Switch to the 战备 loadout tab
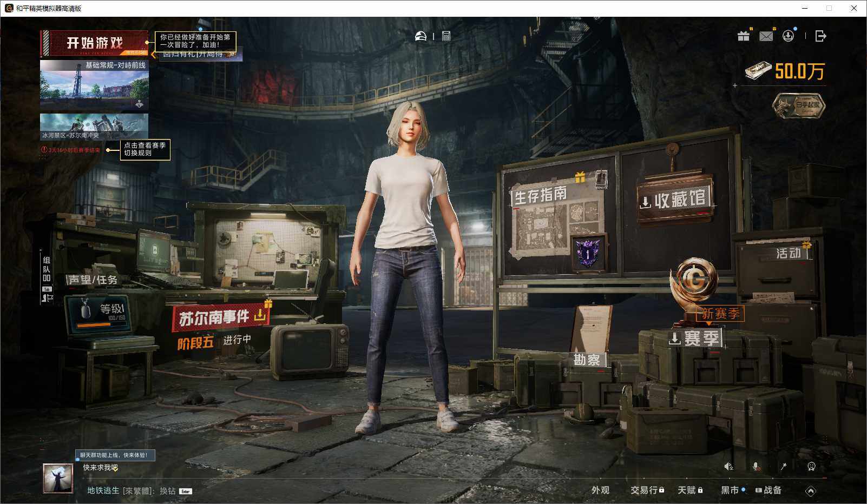Image resolution: width=867 pixels, height=504 pixels. tap(769, 490)
